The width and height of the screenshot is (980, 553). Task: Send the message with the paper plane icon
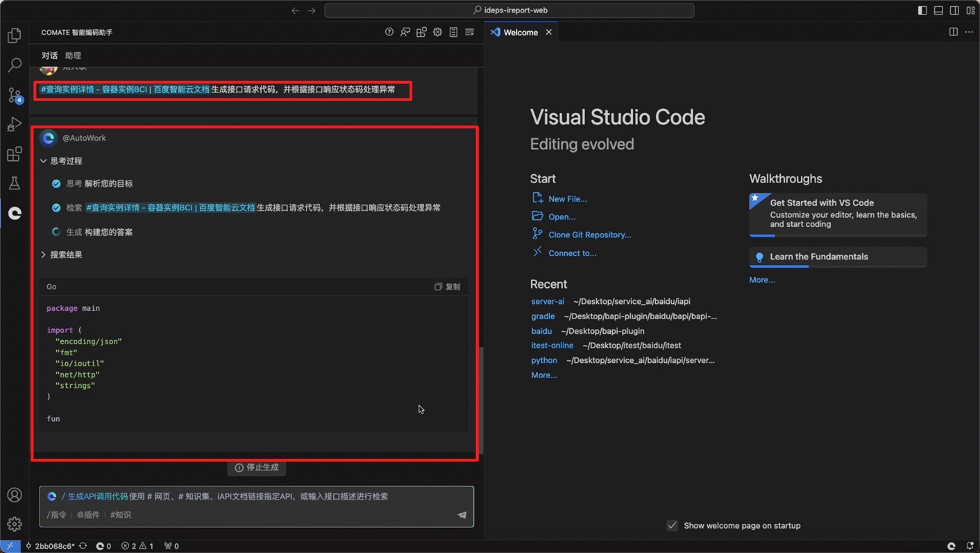462,515
